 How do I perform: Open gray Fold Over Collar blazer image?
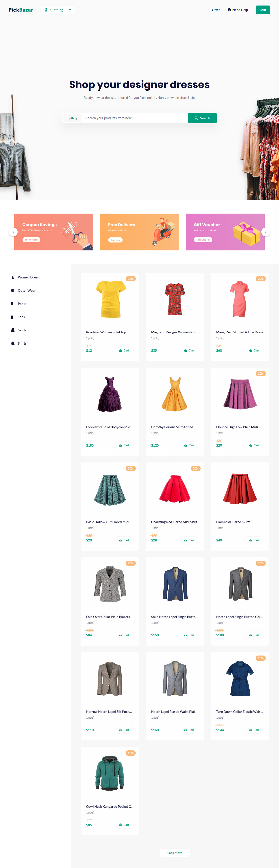[111, 584]
